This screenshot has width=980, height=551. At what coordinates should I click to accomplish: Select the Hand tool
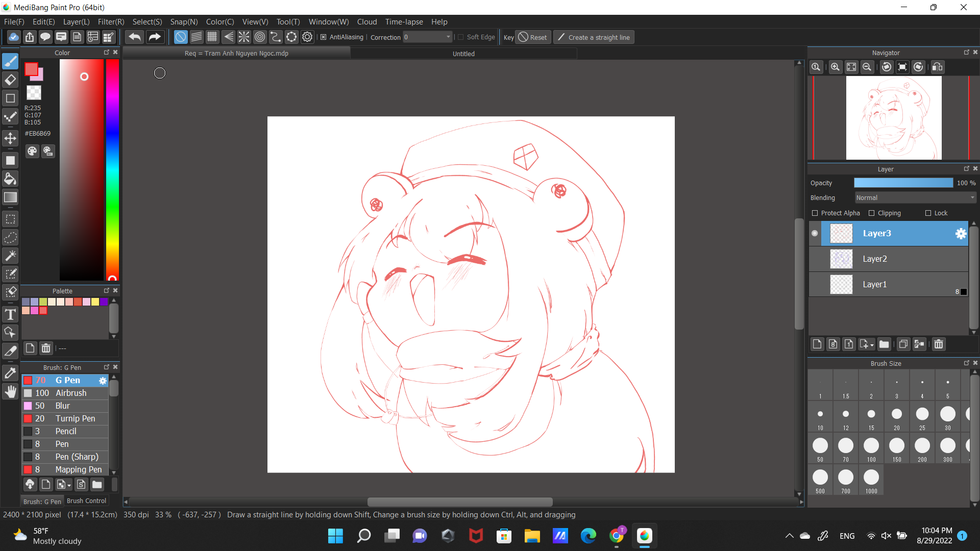(10, 392)
